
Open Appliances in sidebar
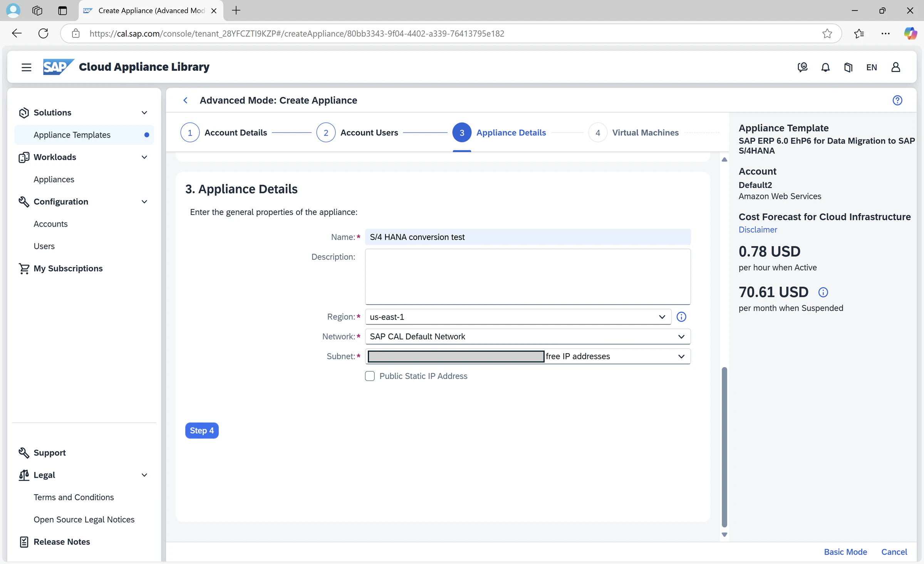tap(54, 179)
